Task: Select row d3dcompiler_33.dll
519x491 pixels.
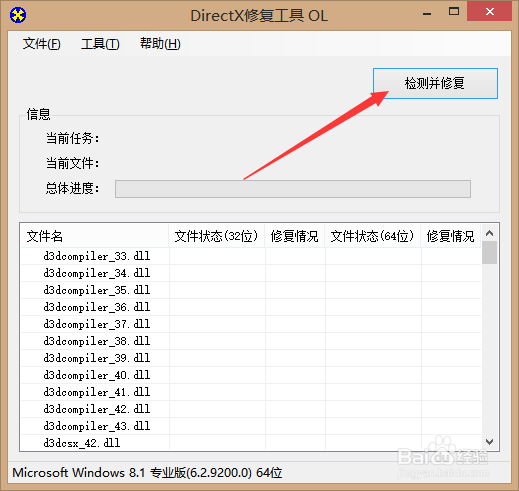Action: coord(251,256)
